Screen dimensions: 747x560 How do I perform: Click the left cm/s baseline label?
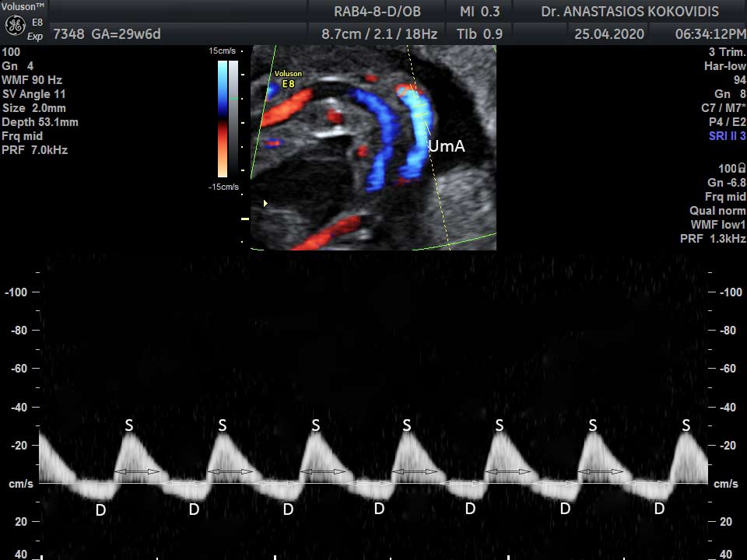click(21, 485)
